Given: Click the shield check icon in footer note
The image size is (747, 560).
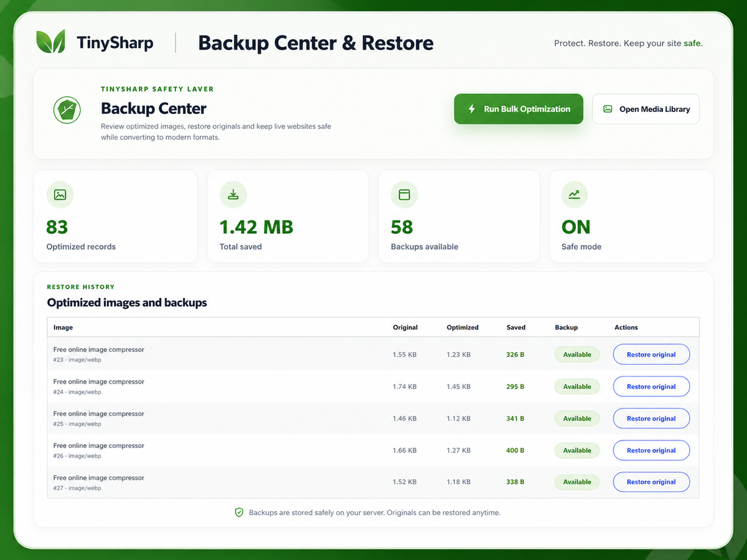Looking at the screenshot, I should tap(239, 513).
